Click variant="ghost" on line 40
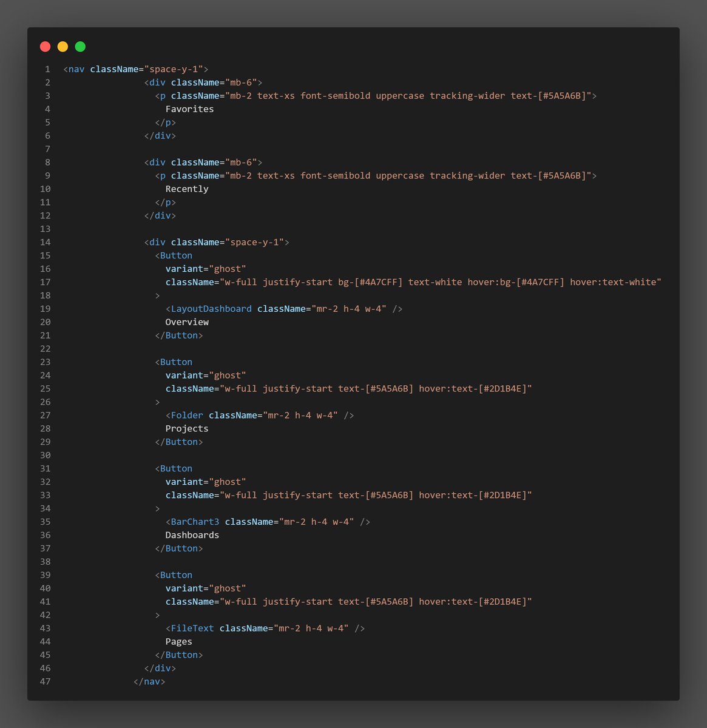This screenshot has width=707, height=728. click(x=206, y=588)
